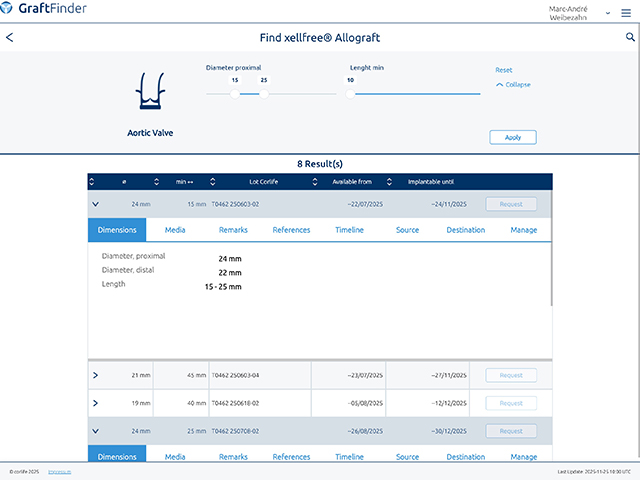Click sort arrows left of Implantable until header
640x480 pixels.
tap(391, 182)
